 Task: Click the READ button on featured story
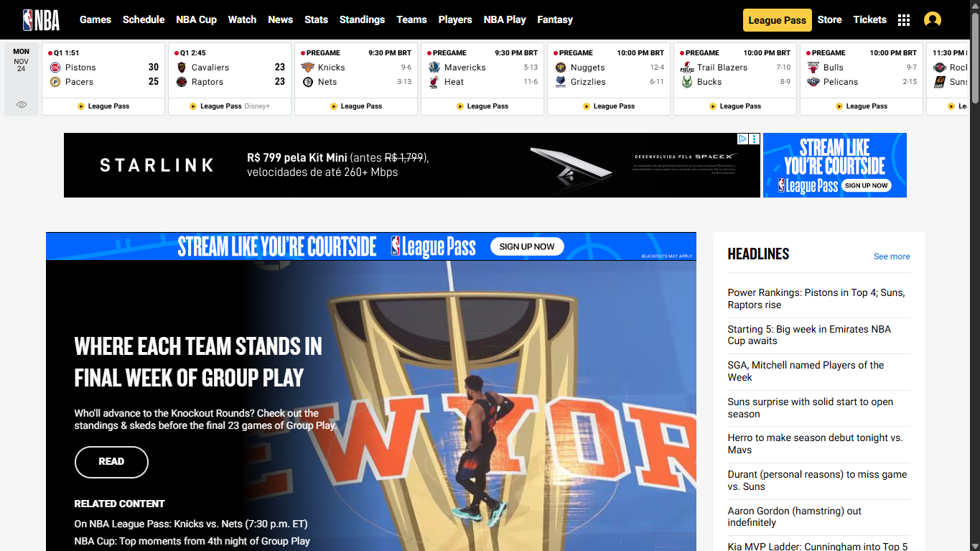[x=111, y=462]
